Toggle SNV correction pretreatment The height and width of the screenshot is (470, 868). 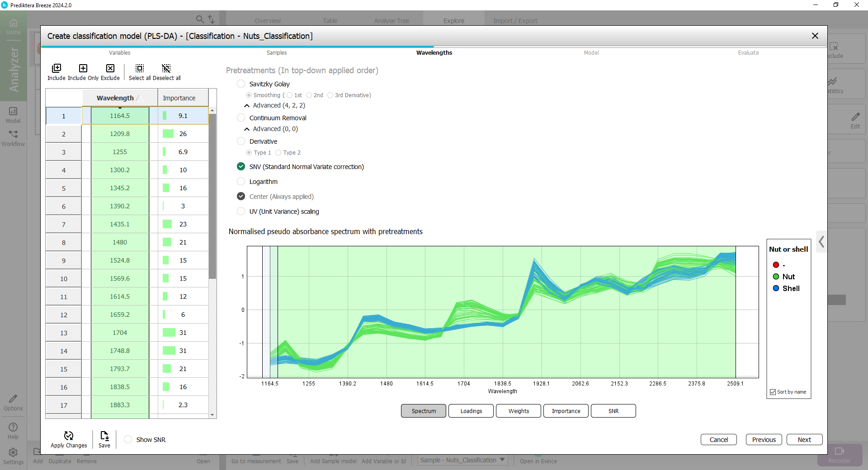241,167
